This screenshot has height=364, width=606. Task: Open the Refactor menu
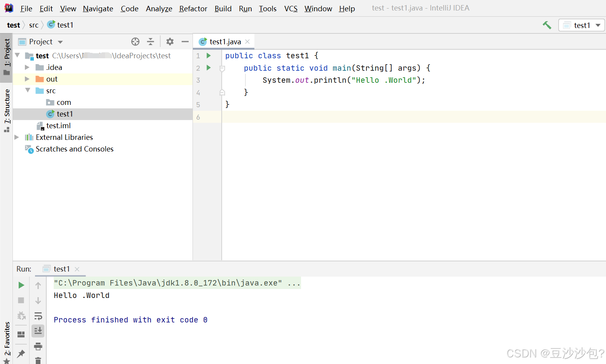point(193,9)
